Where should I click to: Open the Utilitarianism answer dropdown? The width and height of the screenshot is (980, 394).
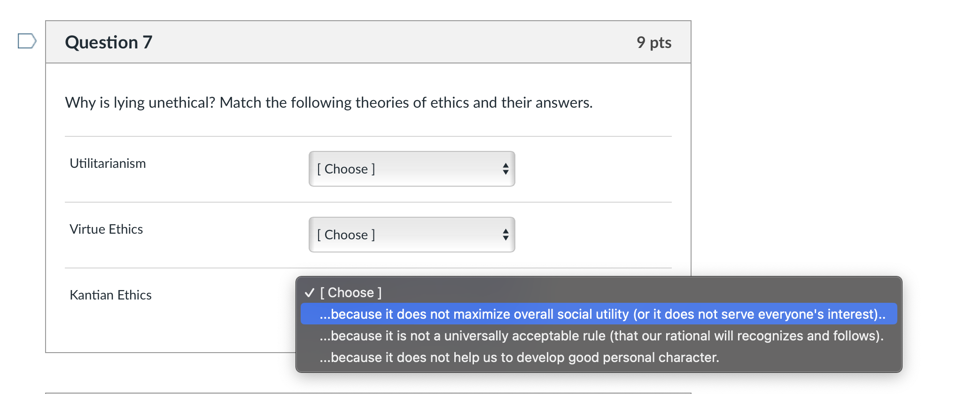coord(411,169)
